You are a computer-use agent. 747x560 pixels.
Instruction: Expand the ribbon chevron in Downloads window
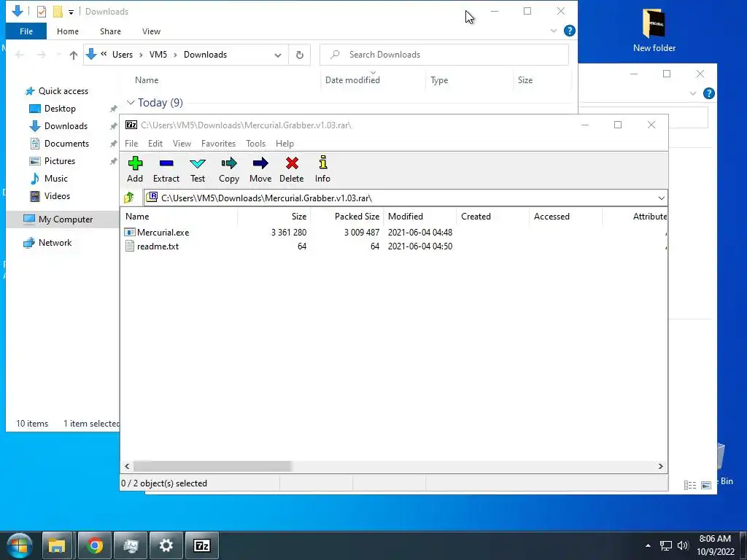pyautogui.click(x=554, y=31)
